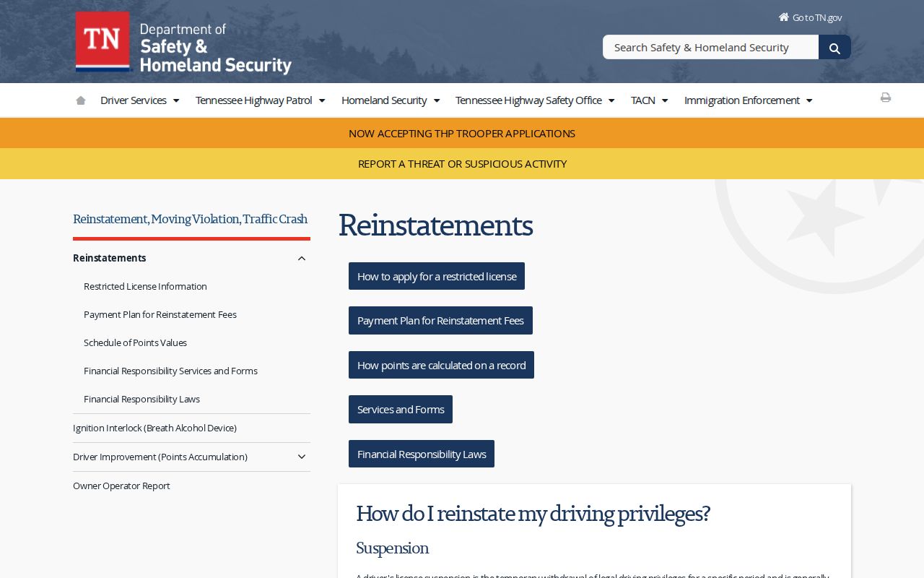Expand the Immigration Enforcement menu
The width and height of the screenshot is (924, 578).
tap(749, 100)
